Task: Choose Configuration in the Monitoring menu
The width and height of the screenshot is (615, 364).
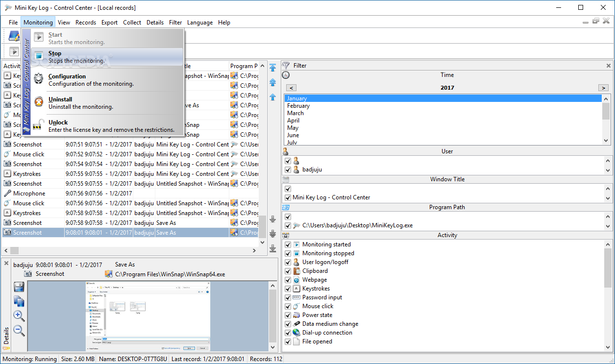Action: coord(107,80)
